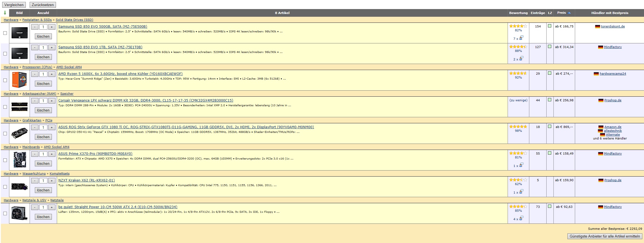Viewport: 644px width, 243px height.
Task: Open Corsair Vengeance LPX 32GB product link
Action: pyautogui.click(x=146, y=100)
